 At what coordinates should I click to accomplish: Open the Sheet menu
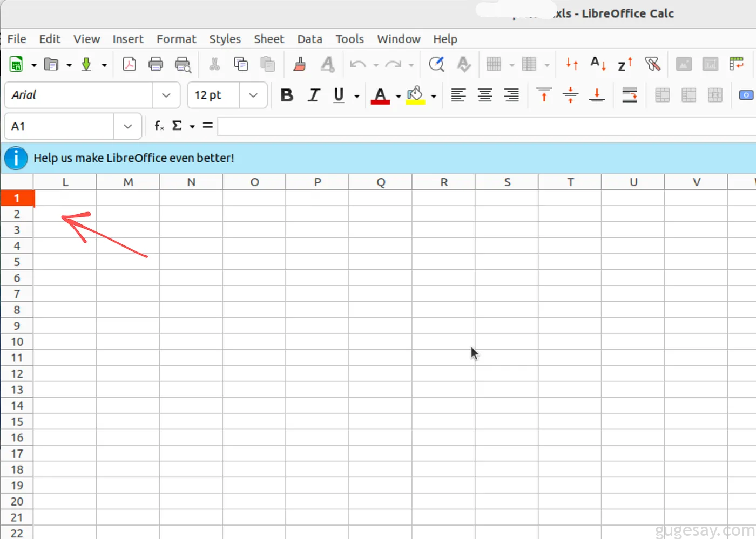[269, 39]
